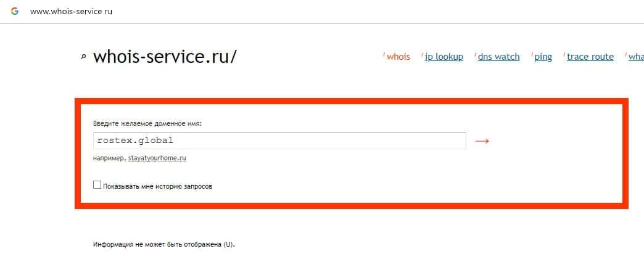Open the trace route tool
644x275 pixels.
(x=590, y=57)
